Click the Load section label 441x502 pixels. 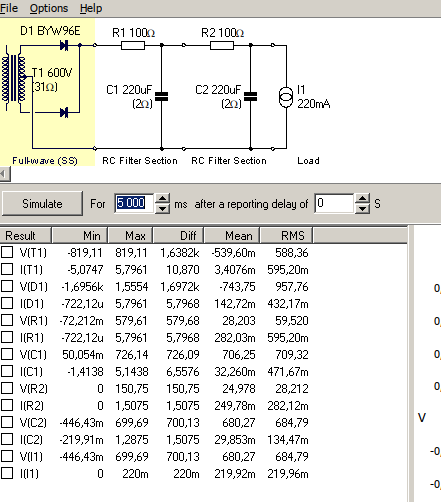[308, 161]
